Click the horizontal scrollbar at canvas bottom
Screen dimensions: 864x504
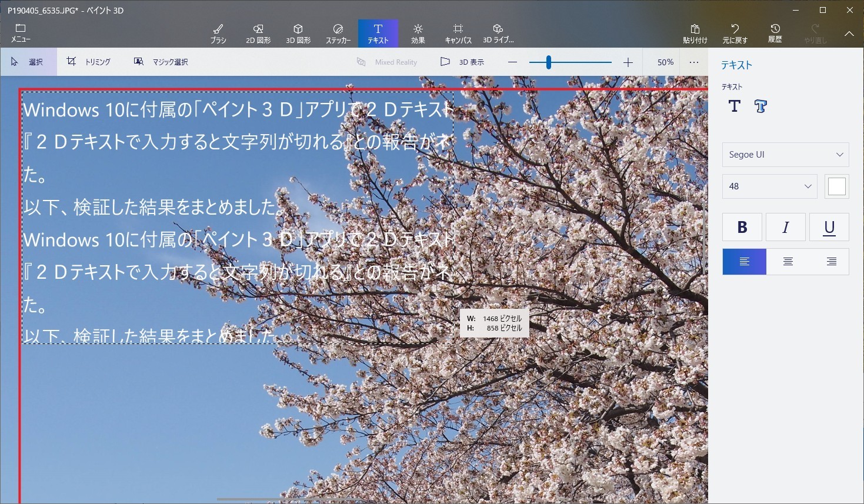tap(288, 499)
